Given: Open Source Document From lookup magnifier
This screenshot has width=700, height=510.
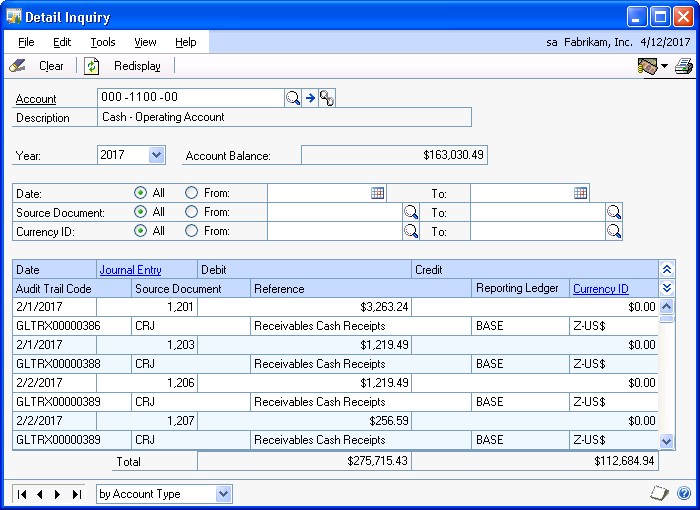Looking at the screenshot, I should tap(411, 212).
